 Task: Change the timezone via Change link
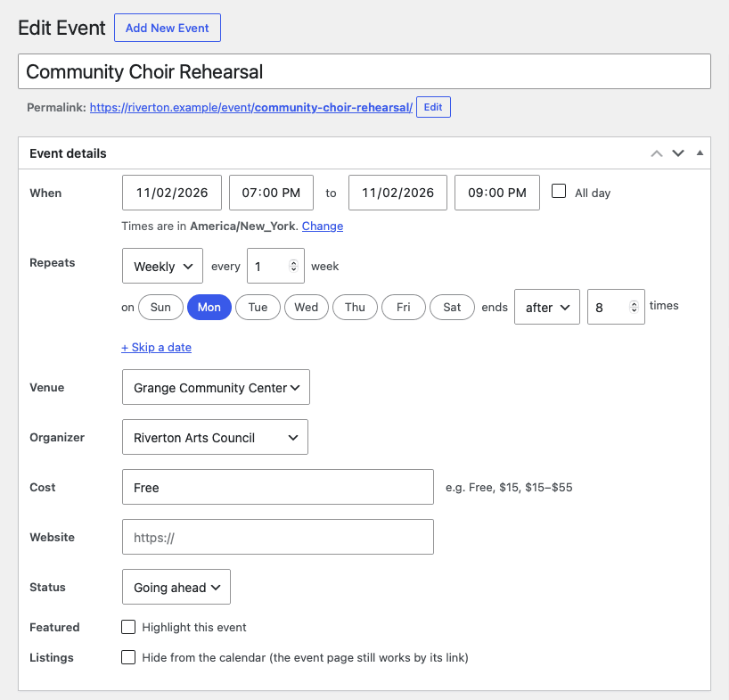[x=323, y=226]
